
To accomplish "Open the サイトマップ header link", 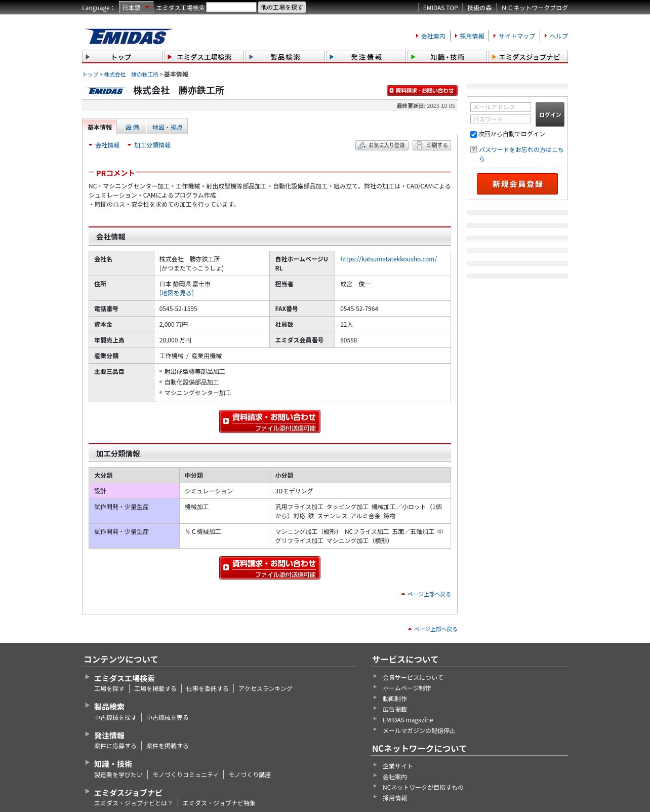I will (x=517, y=36).
